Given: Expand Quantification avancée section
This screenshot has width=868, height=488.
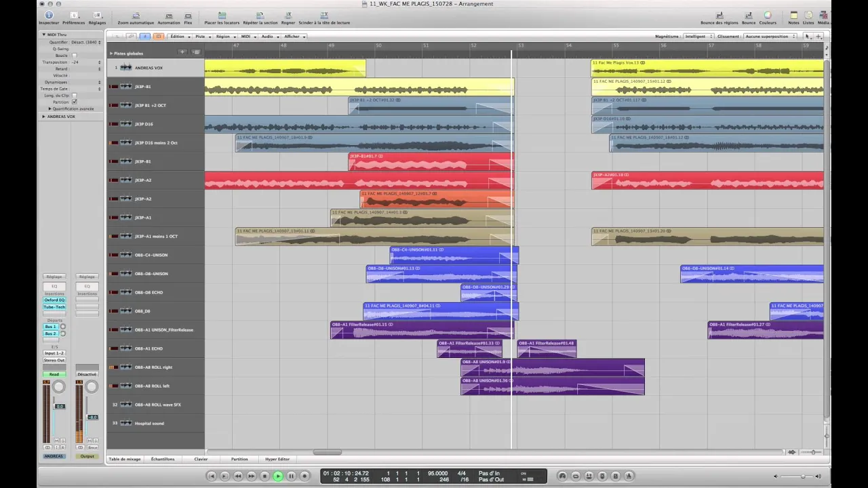Looking at the screenshot, I should [50, 108].
